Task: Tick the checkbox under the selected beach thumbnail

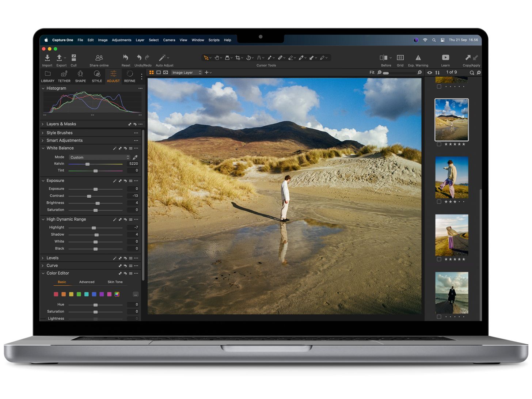Action: pos(439,144)
